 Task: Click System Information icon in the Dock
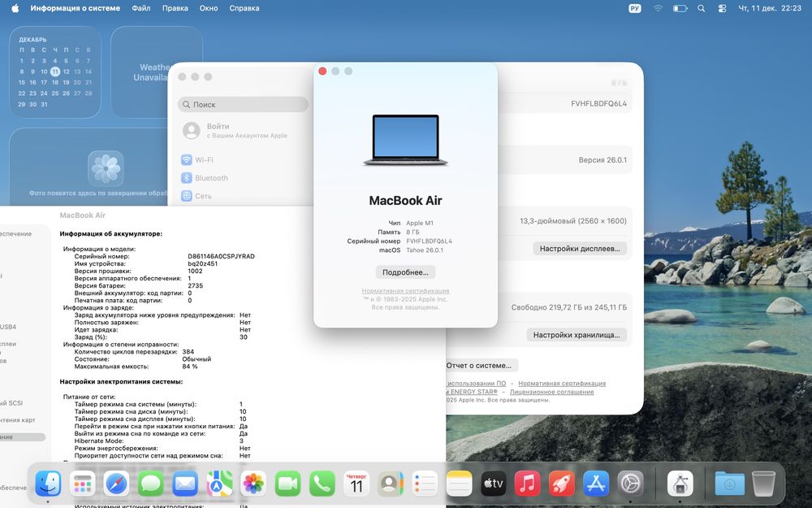click(x=680, y=484)
